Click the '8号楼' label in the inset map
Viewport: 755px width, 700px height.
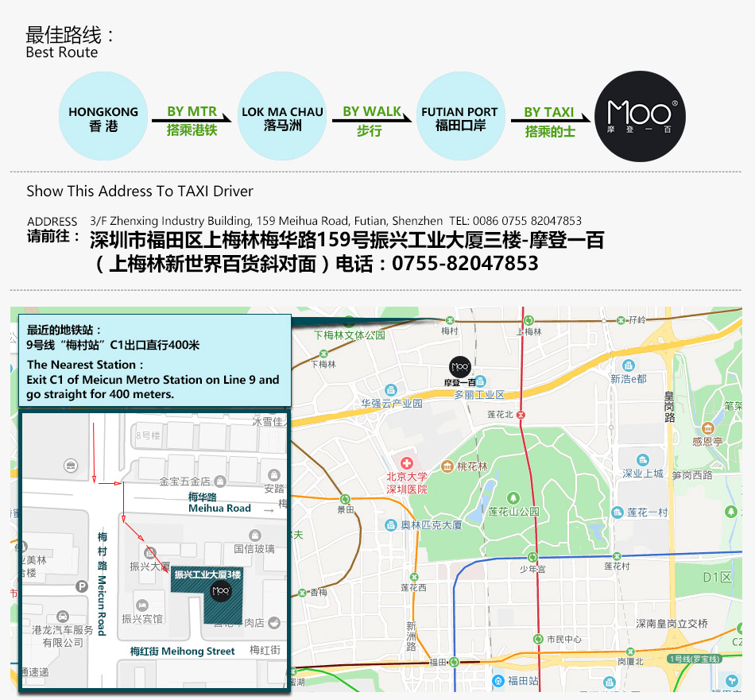pos(148,435)
